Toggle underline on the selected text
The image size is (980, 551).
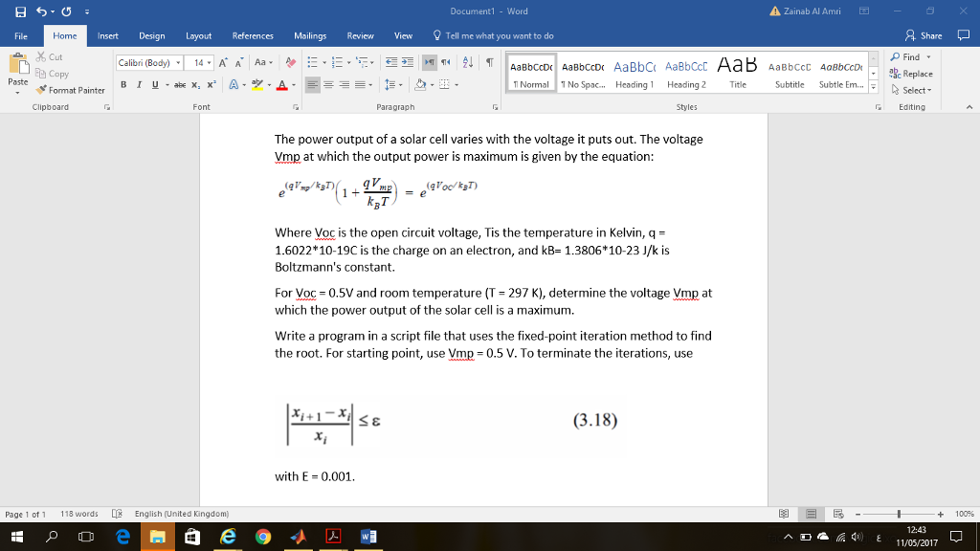[x=155, y=84]
